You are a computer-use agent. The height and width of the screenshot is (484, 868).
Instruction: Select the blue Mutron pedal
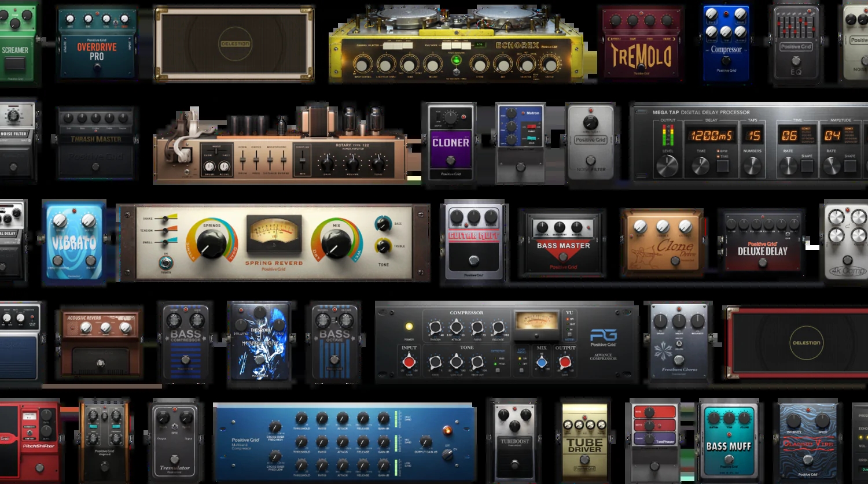click(520, 142)
